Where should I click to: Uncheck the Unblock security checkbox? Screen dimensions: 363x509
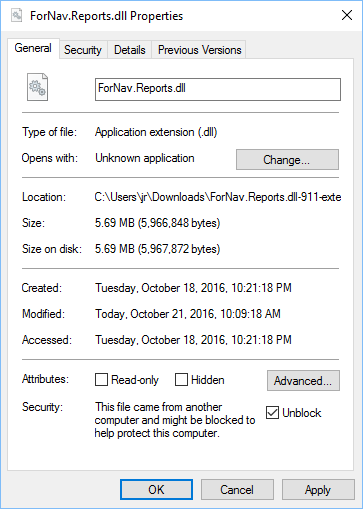click(272, 413)
